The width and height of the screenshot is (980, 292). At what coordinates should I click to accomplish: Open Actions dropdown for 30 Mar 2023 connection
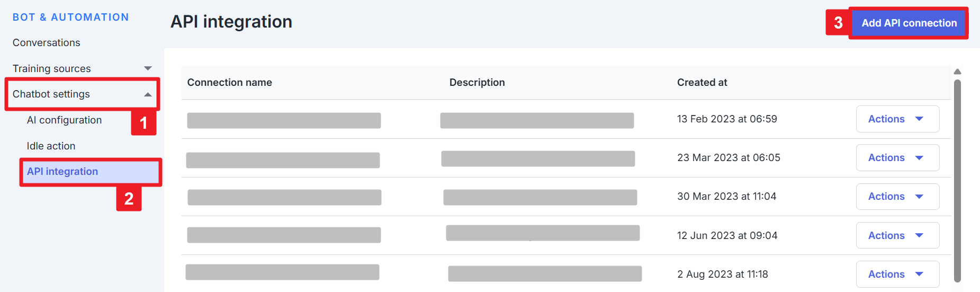(897, 197)
